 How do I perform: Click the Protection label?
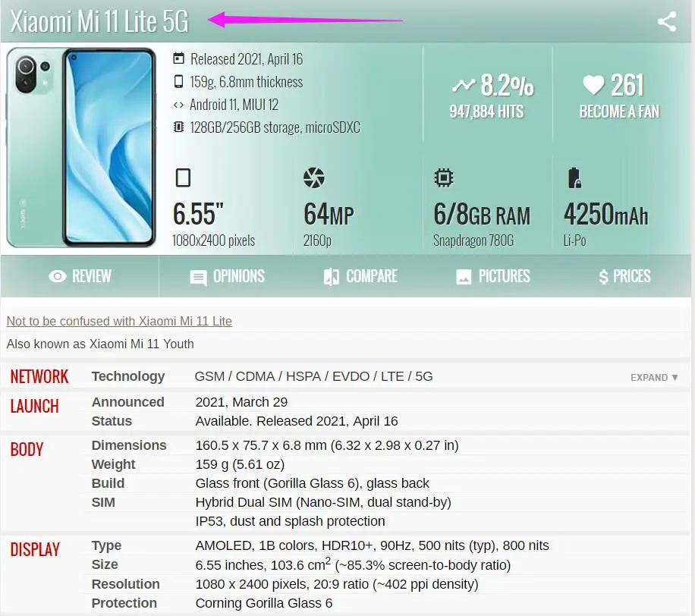[124, 603]
